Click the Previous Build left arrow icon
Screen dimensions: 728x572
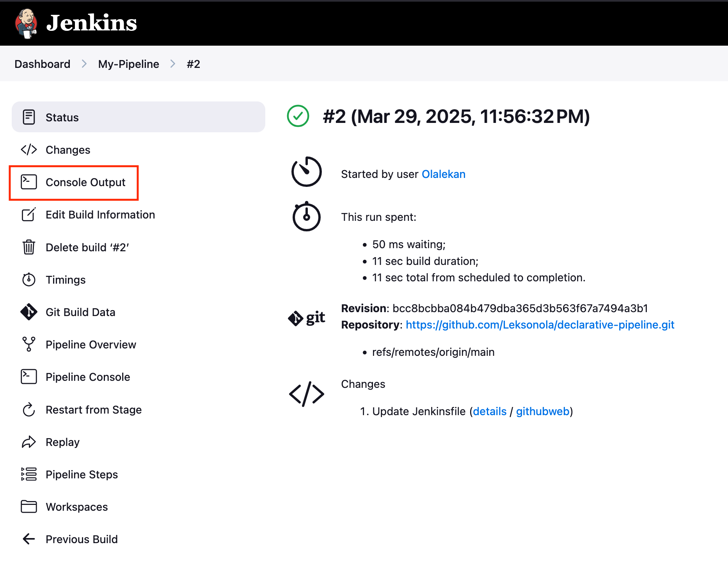(x=29, y=539)
